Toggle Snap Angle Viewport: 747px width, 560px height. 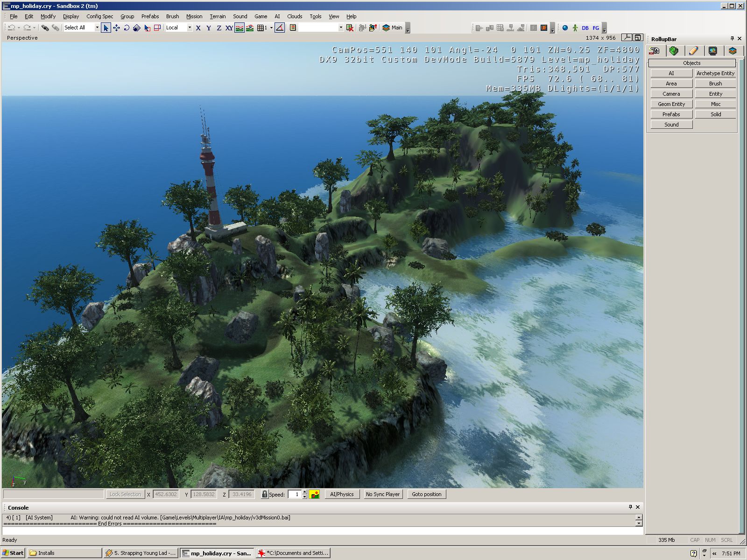pyautogui.click(x=280, y=28)
